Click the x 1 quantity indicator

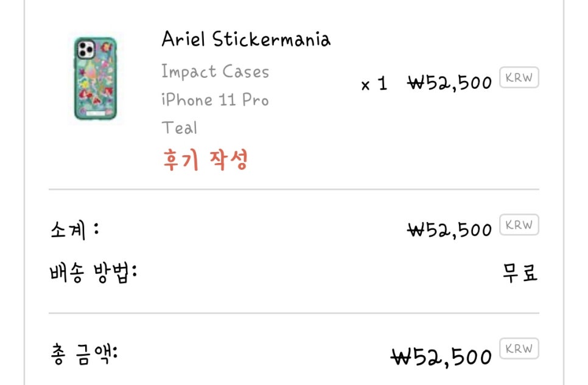click(x=374, y=84)
